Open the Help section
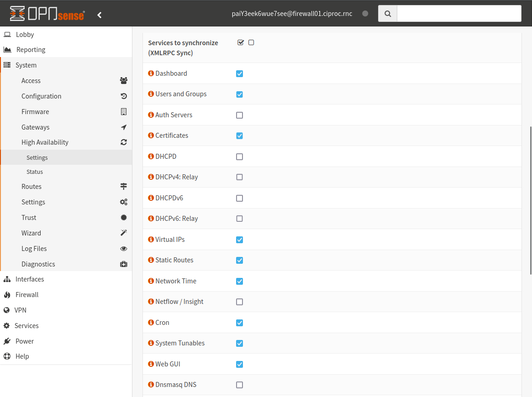Image resolution: width=532 pixels, height=397 pixels. tap(21, 356)
